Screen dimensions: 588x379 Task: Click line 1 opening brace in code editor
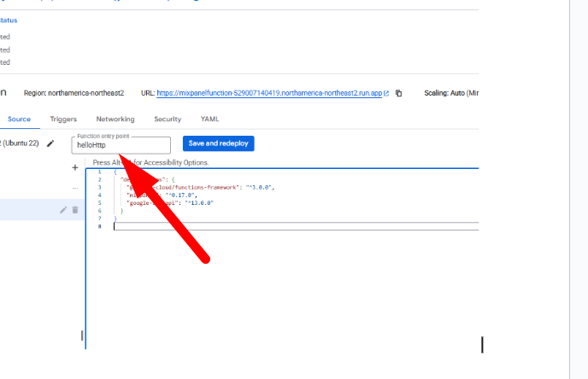click(115, 172)
